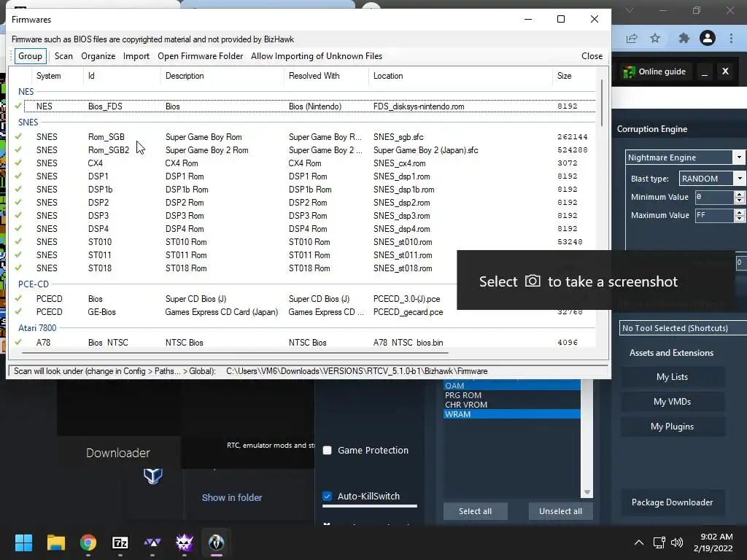747x560 pixels.
Task: Open the browser extensions puzzle icon
Action: pyautogui.click(x=684, y=38)
